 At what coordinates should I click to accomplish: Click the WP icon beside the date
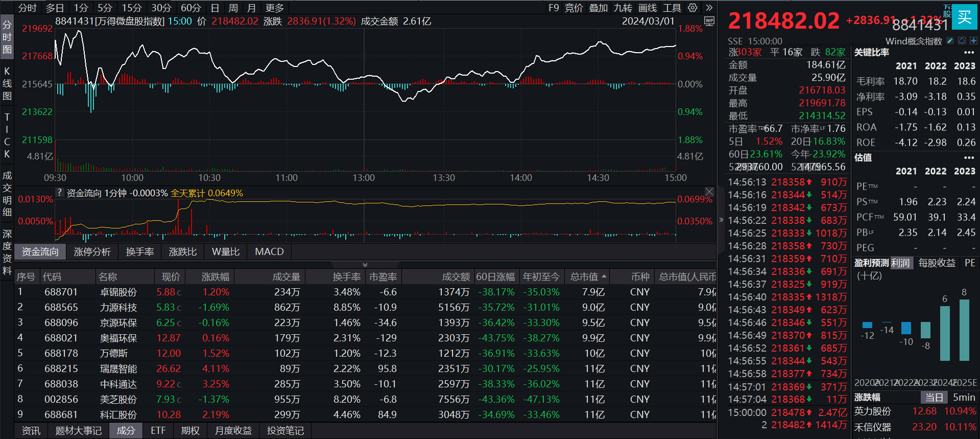709,21
